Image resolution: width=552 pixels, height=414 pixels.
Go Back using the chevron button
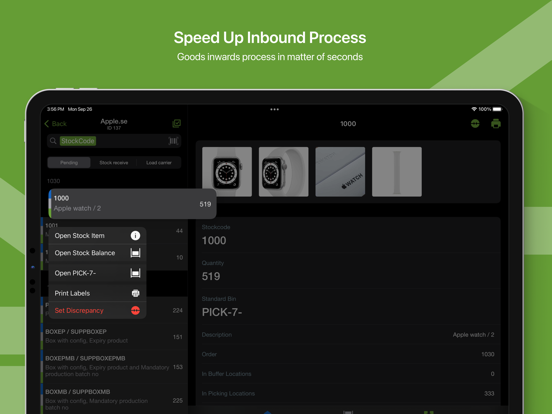pos(56,124)
